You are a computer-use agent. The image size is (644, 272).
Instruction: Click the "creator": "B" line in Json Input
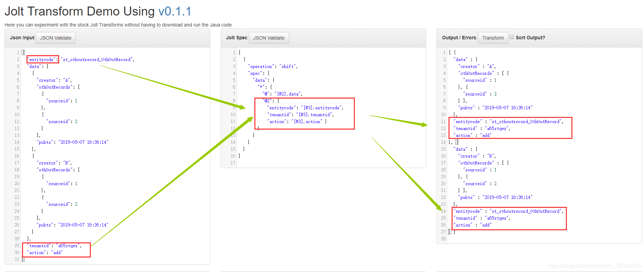click(x=54, y=163)
